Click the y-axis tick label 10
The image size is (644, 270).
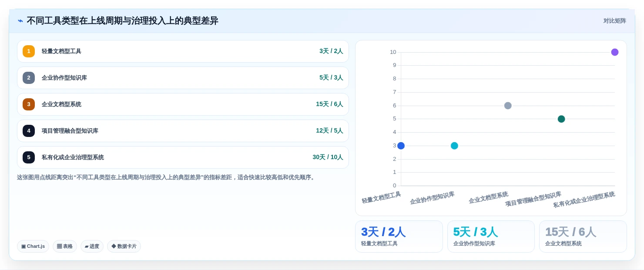coord(393,52)
